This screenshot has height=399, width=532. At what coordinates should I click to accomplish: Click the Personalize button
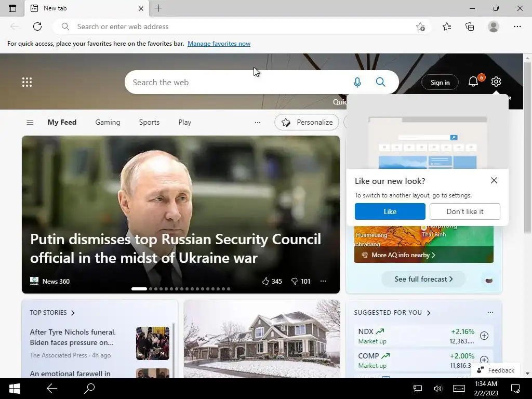coord(307,122)
